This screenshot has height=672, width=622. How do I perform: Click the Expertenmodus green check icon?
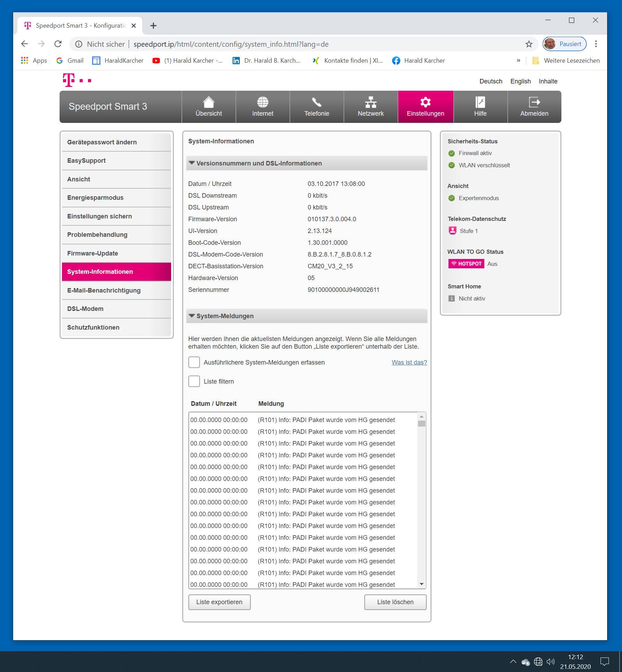(x=451, y=198)
